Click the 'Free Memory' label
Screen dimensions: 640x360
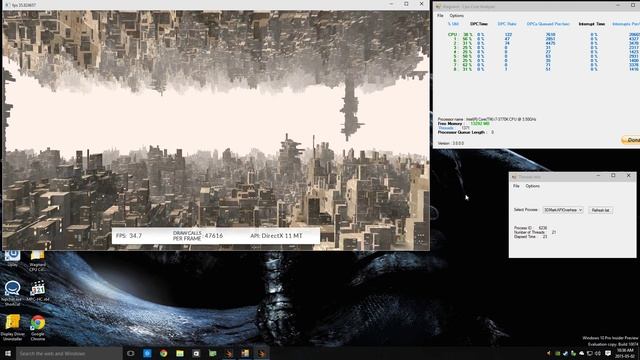coord(450,124)
